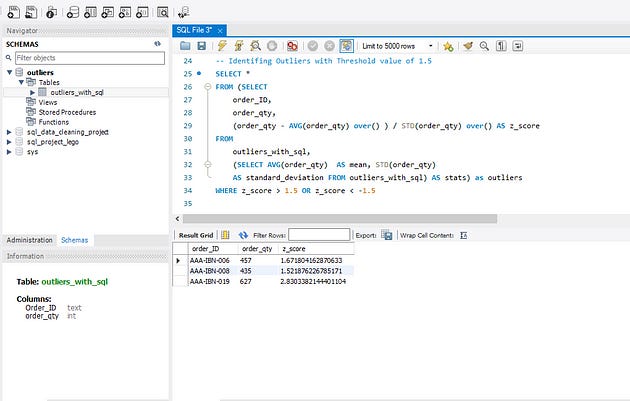Open a SQL script file folder icon
This screenshot has width=630, height=401.
pyautogui.click(x=184, y=46)
